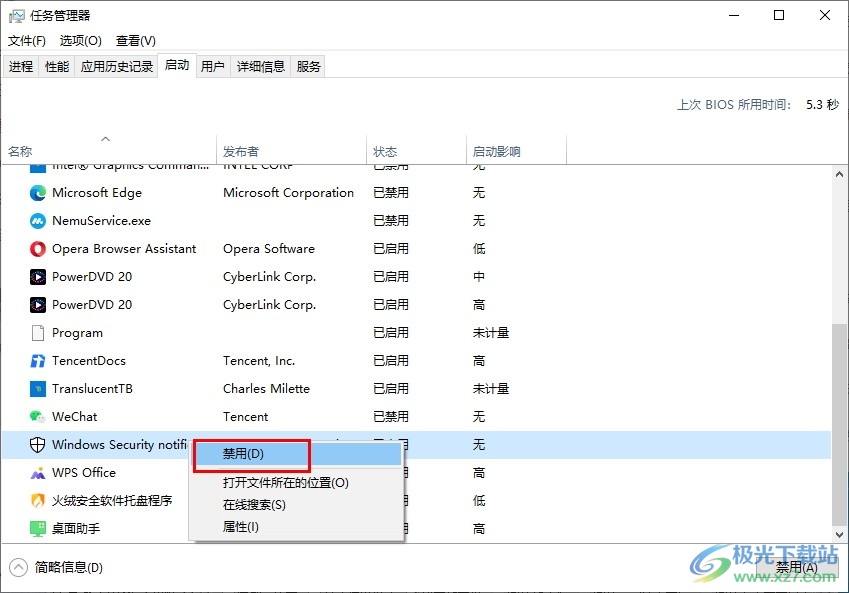This screenshot has width=849, height=593.
Task: Click the PowerDVD 20 icon with medium impact
Action: pos(37,277)
